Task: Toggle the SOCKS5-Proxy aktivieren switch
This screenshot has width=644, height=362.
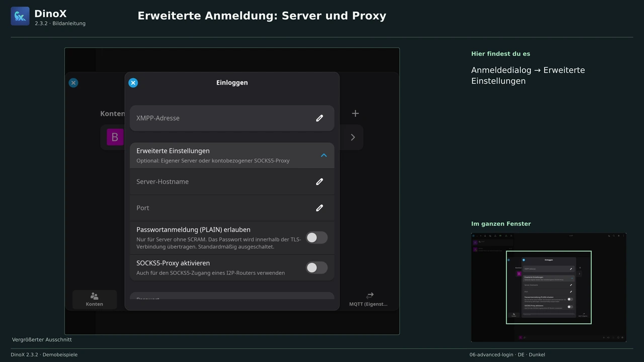Action: [316, 268]
